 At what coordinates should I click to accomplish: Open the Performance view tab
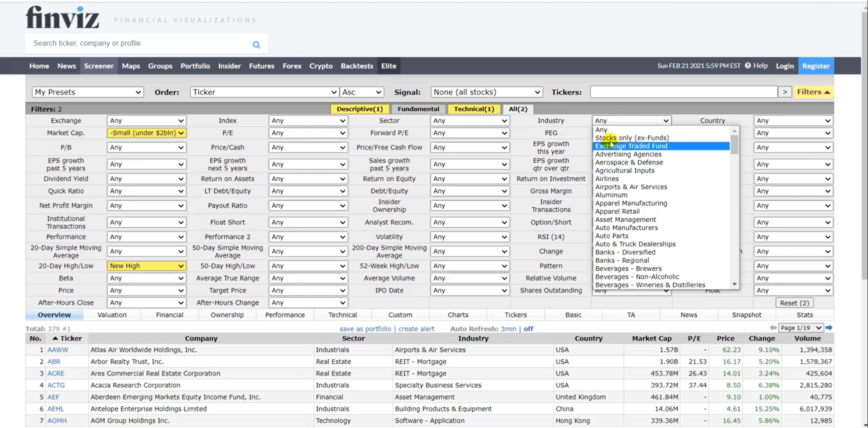click(x=285, y=315)
